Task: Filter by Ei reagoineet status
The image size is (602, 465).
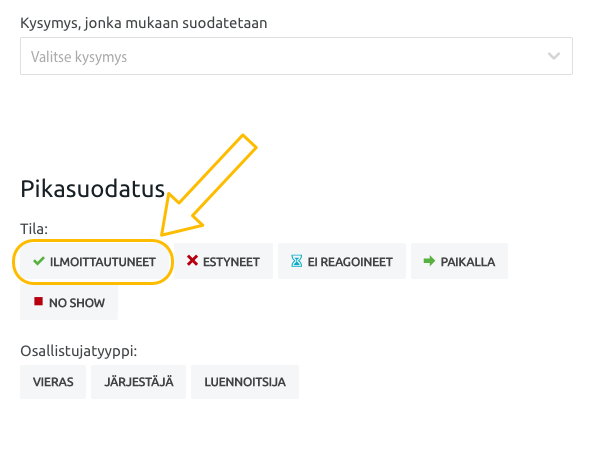Action: pos(342,261)
